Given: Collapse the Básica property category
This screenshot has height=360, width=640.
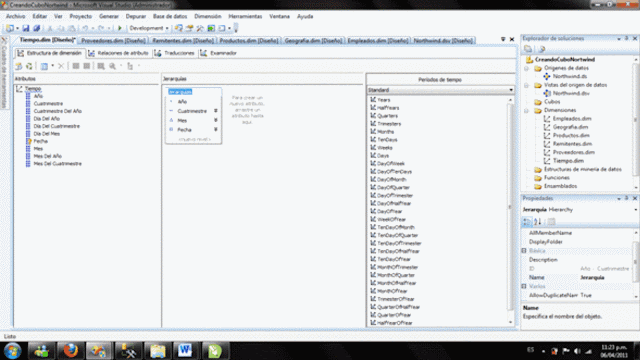Looking at the screenshot, I should pos(524,251).
